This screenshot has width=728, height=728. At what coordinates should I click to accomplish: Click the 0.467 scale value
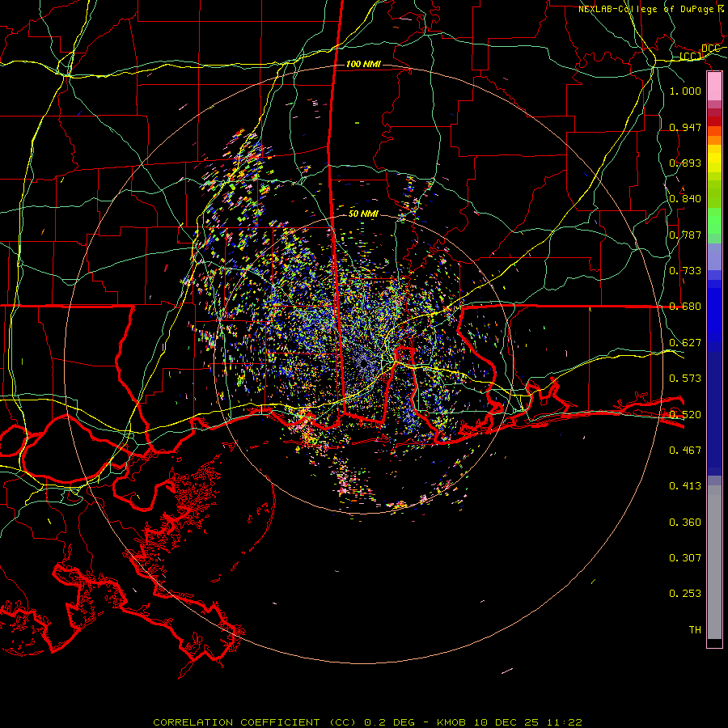(x=685, y=451)
